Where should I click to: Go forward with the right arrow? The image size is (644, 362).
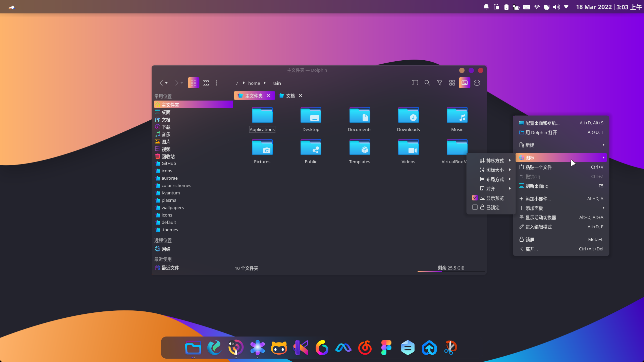176,83
